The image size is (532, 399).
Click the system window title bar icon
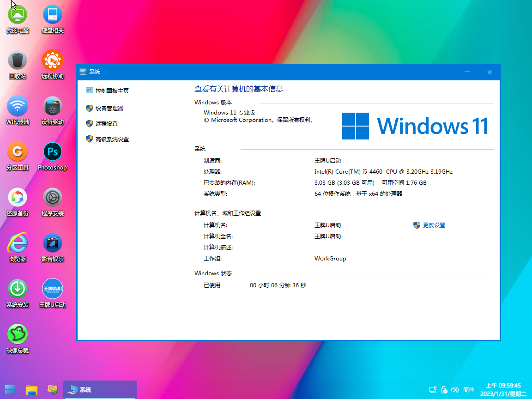(83, 72)
